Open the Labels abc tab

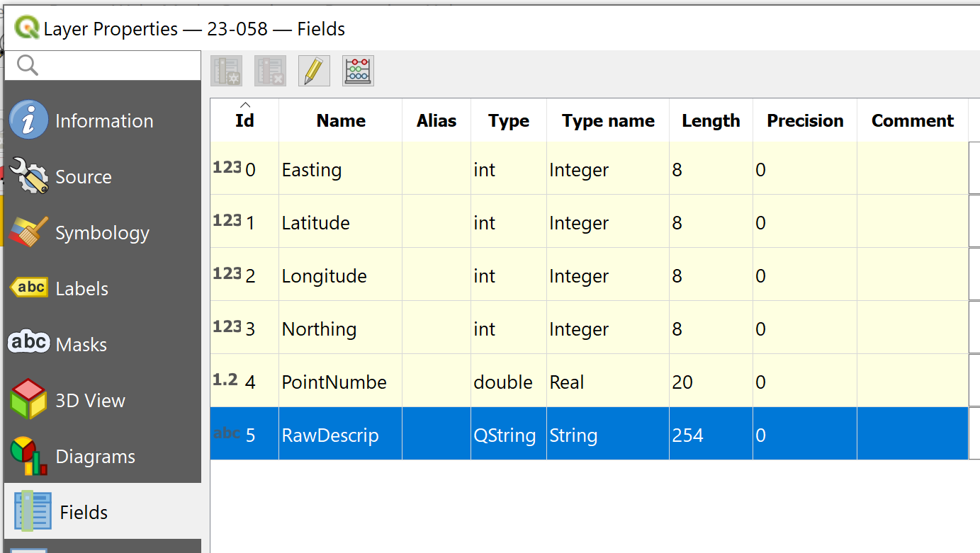pyautogui.click(x=28, y=288)
